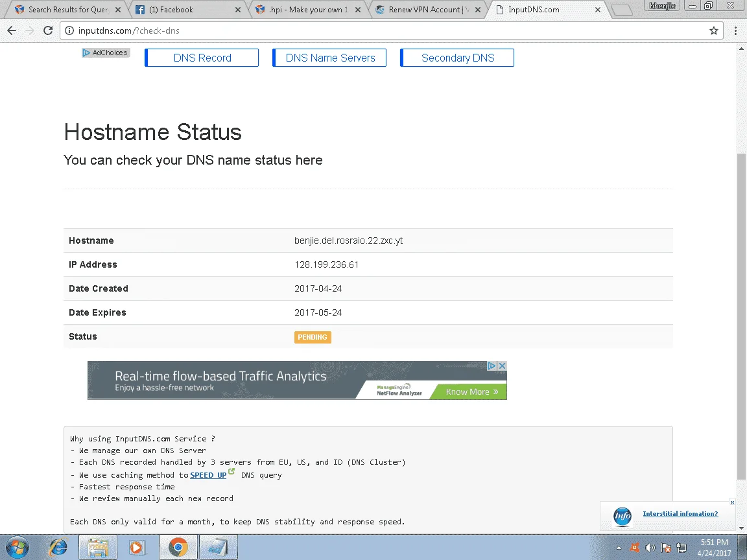
Task: Click the PENDING status badge
Action: [313, 337]
